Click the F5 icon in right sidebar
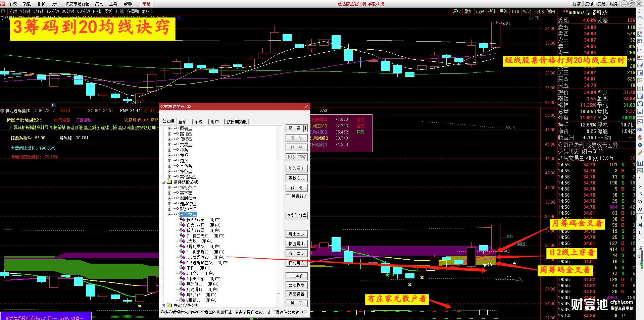 tap(640, 163)
